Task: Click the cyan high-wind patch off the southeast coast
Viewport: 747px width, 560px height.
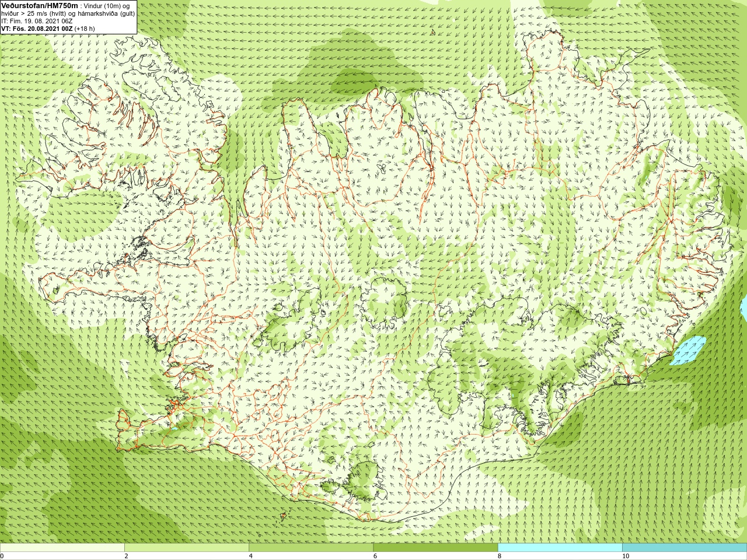Action: coord(687,351)
